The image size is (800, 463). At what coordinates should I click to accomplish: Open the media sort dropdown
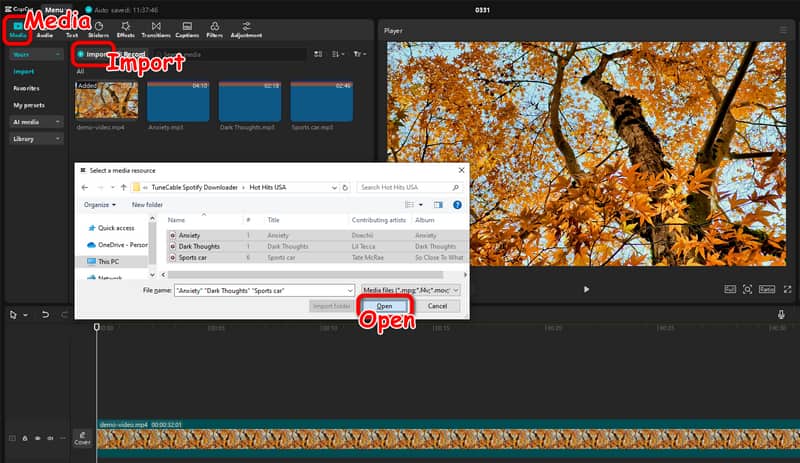pos(338,54)
